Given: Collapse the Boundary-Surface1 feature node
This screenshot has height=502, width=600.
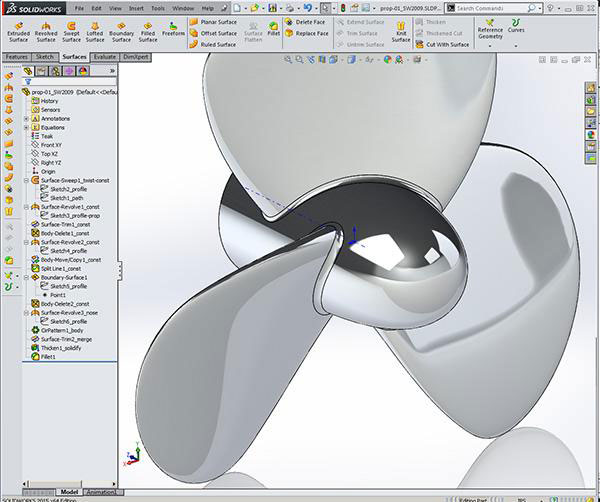Looking at the screenshot, I should [x=26, y=277].
